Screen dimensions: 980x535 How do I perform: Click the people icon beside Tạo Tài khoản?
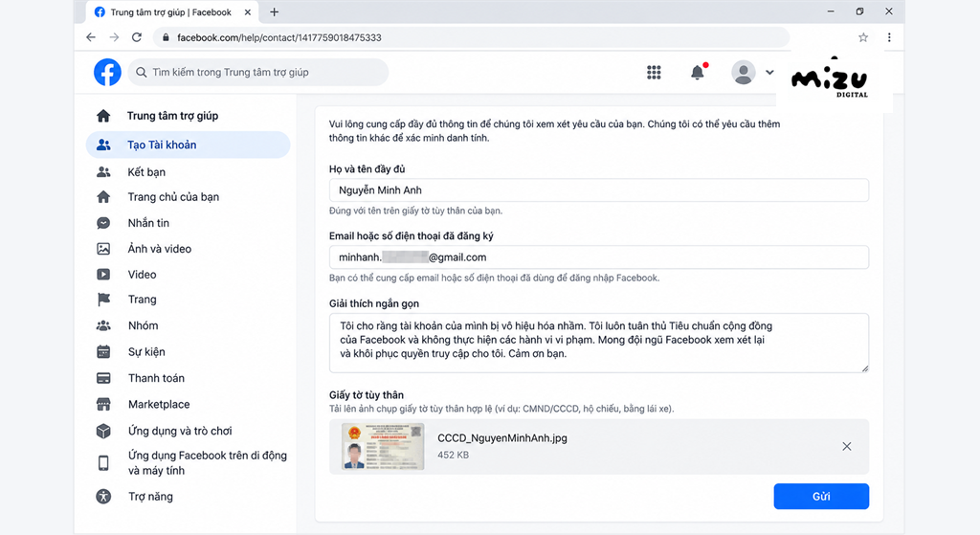coord(103,145)
